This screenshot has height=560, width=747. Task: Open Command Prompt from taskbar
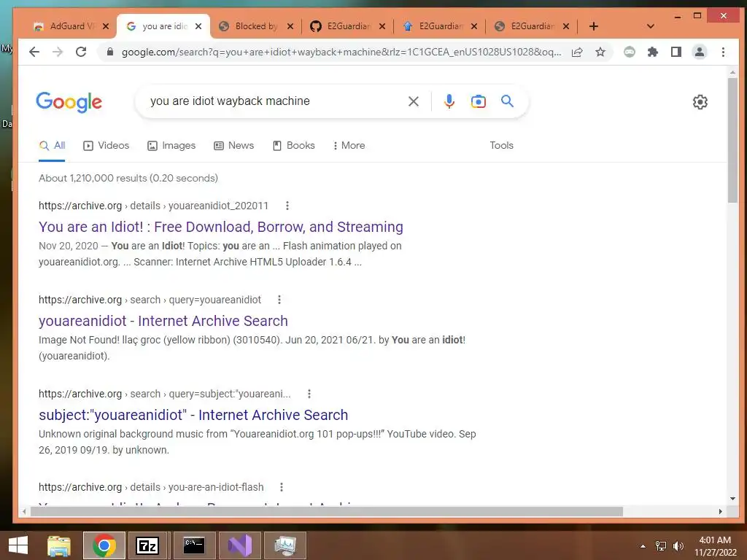(193, 545)
